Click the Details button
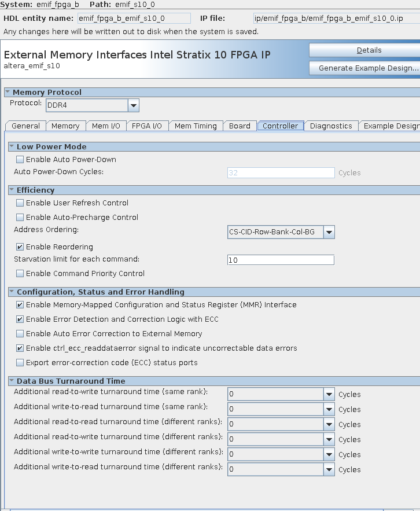Screen dimensions: 420x511 pyautogui.click(x=364, y=50)
